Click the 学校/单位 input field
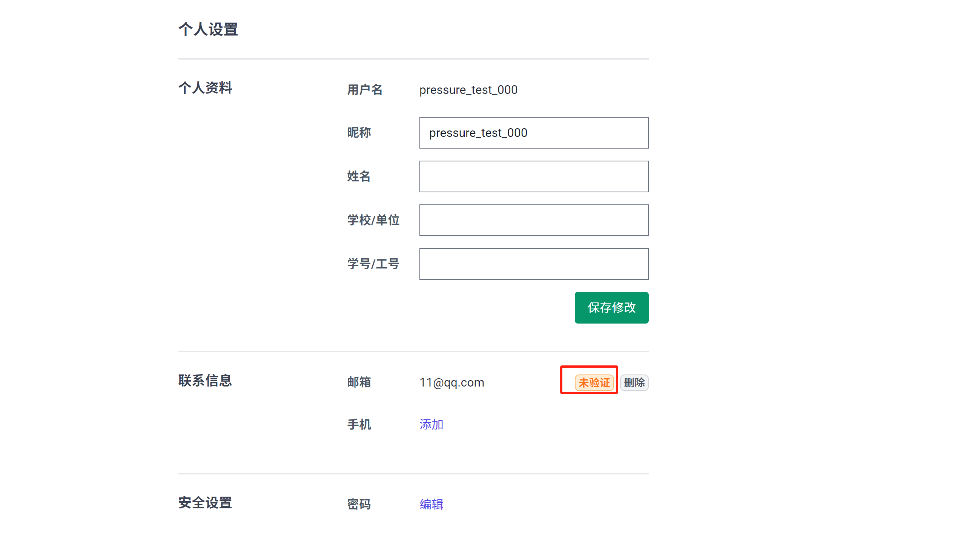The image size is (975, 560). (533, 220)
